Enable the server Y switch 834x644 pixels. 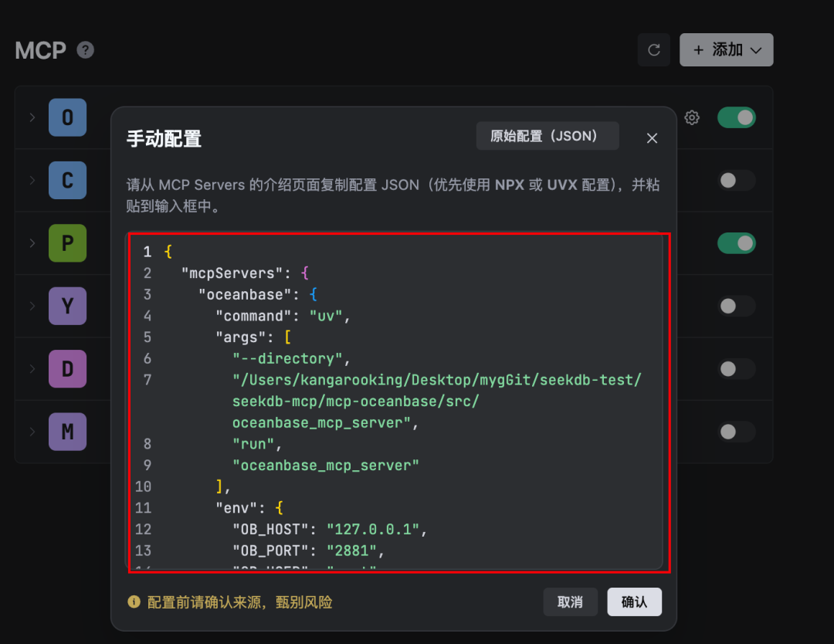(x=736, y=306)
